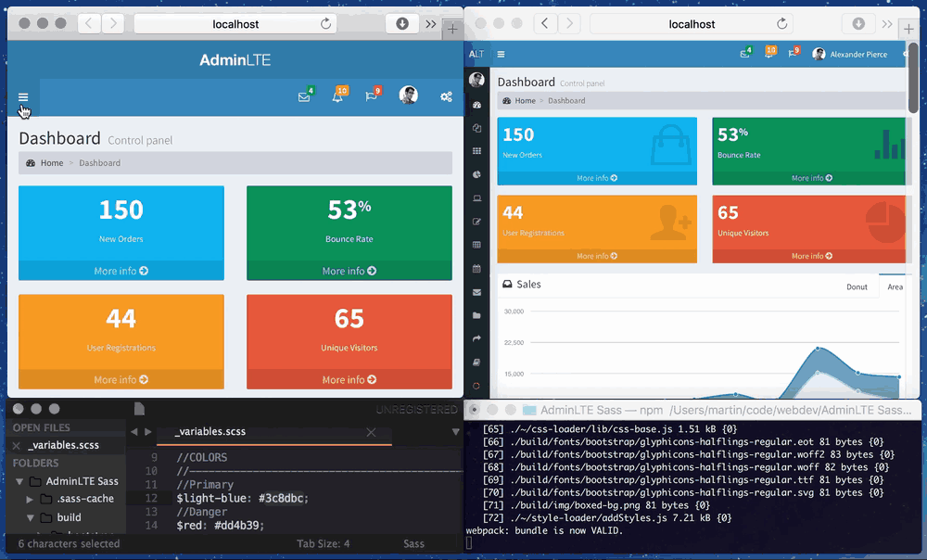Select dashboard speedometer icon in collapsed sidebar
927x560 pixels.
[476, 105]
